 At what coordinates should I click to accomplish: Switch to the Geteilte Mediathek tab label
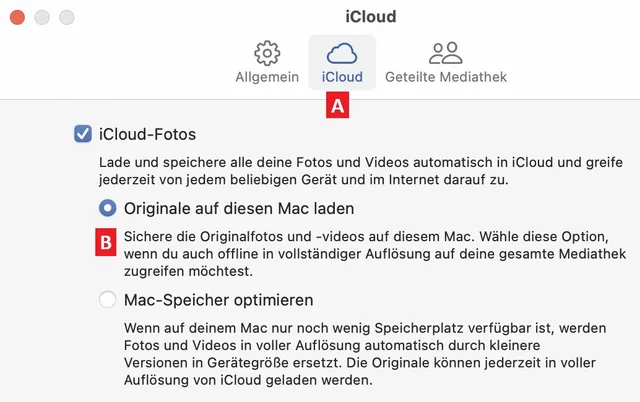(x=446, y=77)
